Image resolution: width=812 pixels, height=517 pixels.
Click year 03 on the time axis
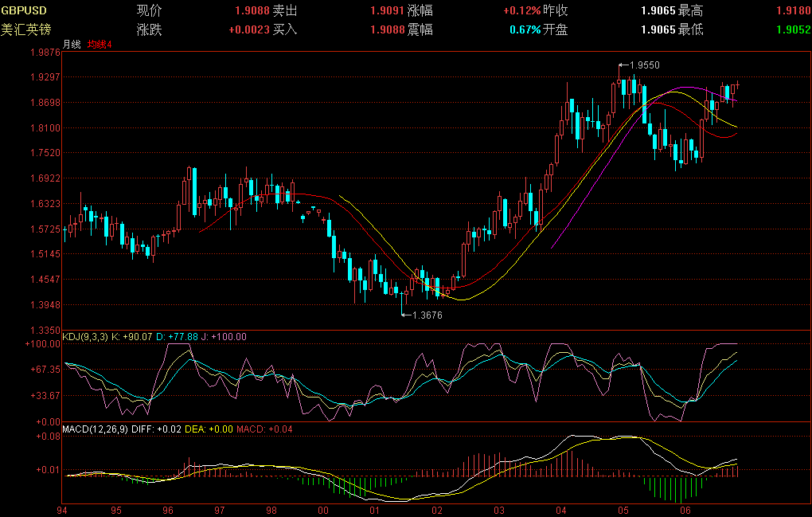point(498,509)
